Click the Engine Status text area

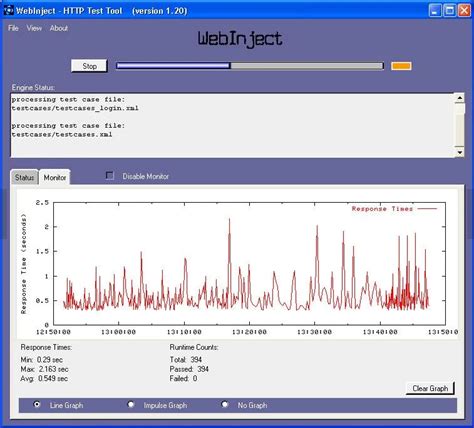click(x=233, y=125)
